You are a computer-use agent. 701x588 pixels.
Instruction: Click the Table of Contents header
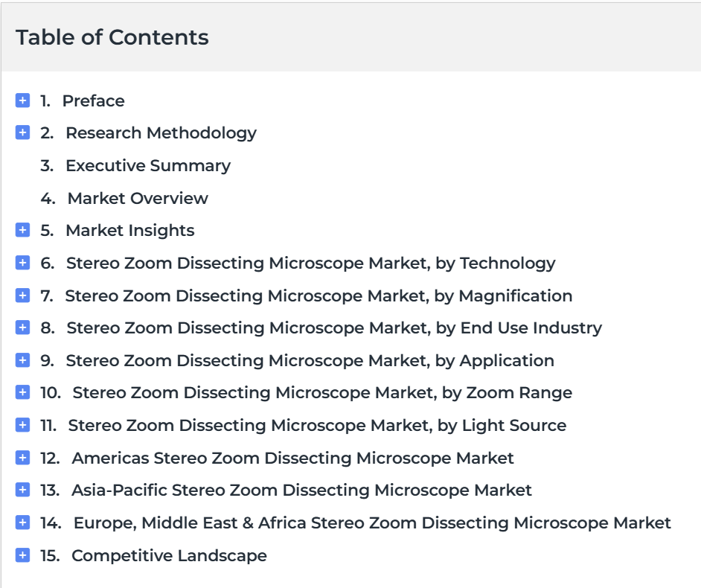(x=112, y=37)
